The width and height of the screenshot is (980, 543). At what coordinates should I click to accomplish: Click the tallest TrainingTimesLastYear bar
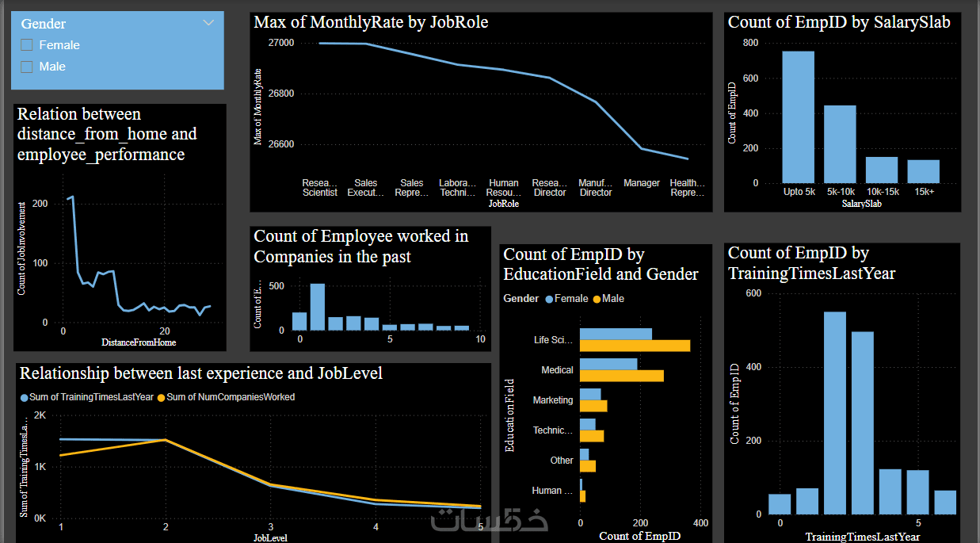(x=835, y=413)
